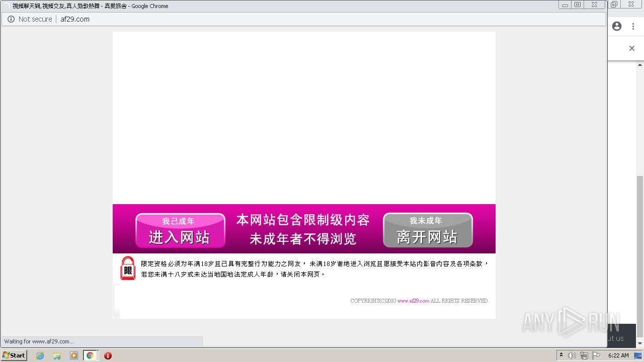644x362 pixels.
Task: Open the media player taskbar icon
Action: point(74,355)
